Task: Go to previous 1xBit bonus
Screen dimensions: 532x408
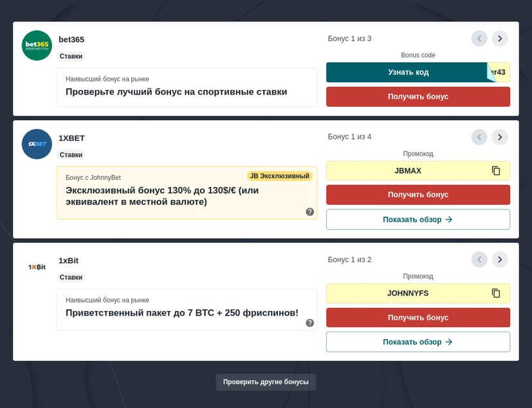Action: pyautogui.click(x=479, y=260)
